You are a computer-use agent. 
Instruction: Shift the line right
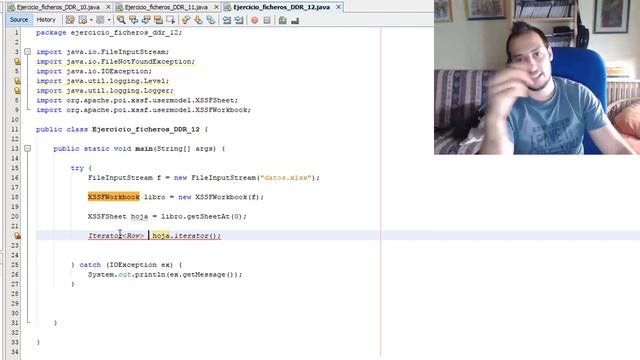click(x=239, y=20)
